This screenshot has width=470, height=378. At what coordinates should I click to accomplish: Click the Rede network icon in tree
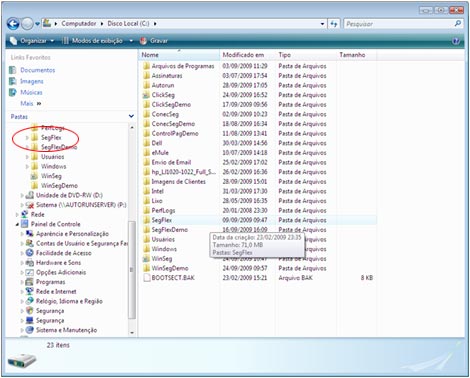point(25,214)
